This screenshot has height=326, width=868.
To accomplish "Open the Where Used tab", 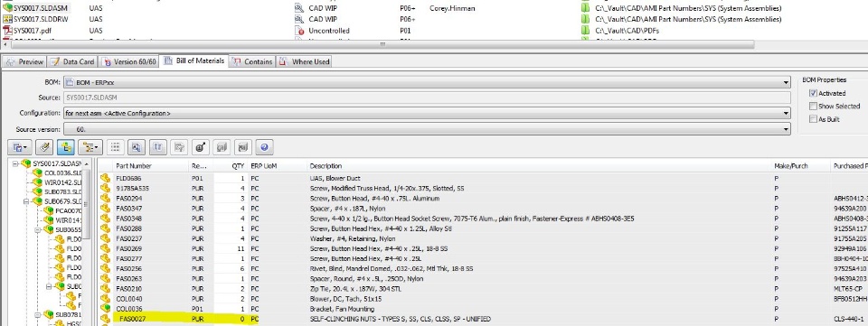I will 304,62.
